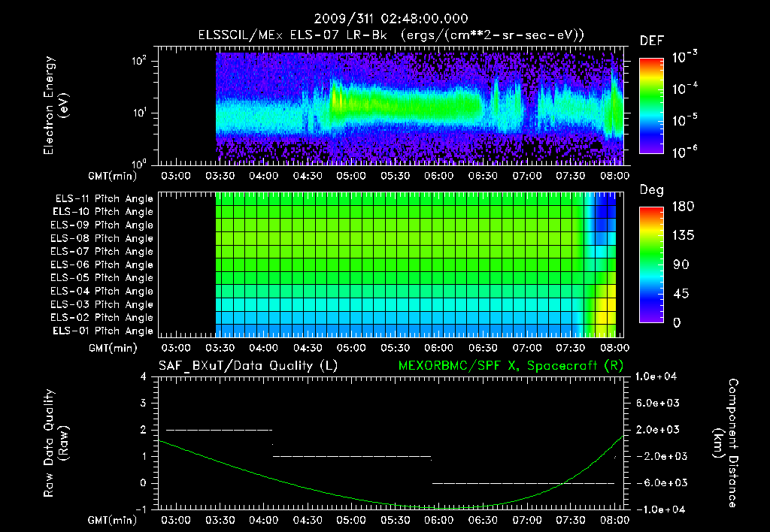Click 05:00 tick under the electron spectrogram

(351, 176)
